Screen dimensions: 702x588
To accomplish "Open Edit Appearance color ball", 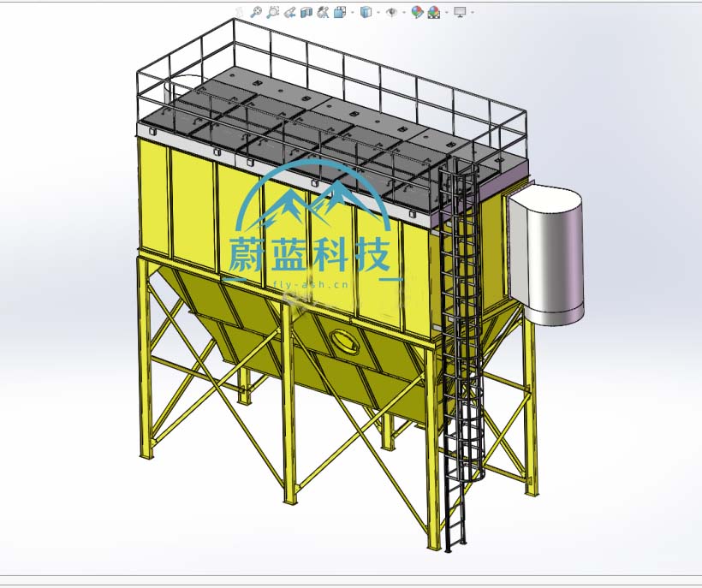I will [417, 12].
